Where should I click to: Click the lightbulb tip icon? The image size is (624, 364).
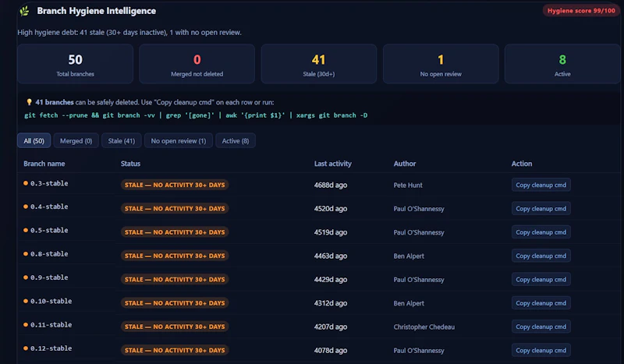click(29, 102)
